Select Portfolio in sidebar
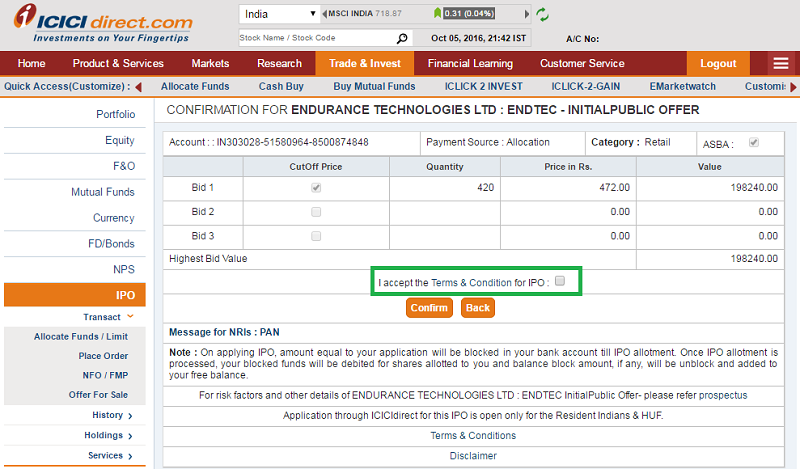The height and width of the screenshot is (469, 800). point(115,114)
